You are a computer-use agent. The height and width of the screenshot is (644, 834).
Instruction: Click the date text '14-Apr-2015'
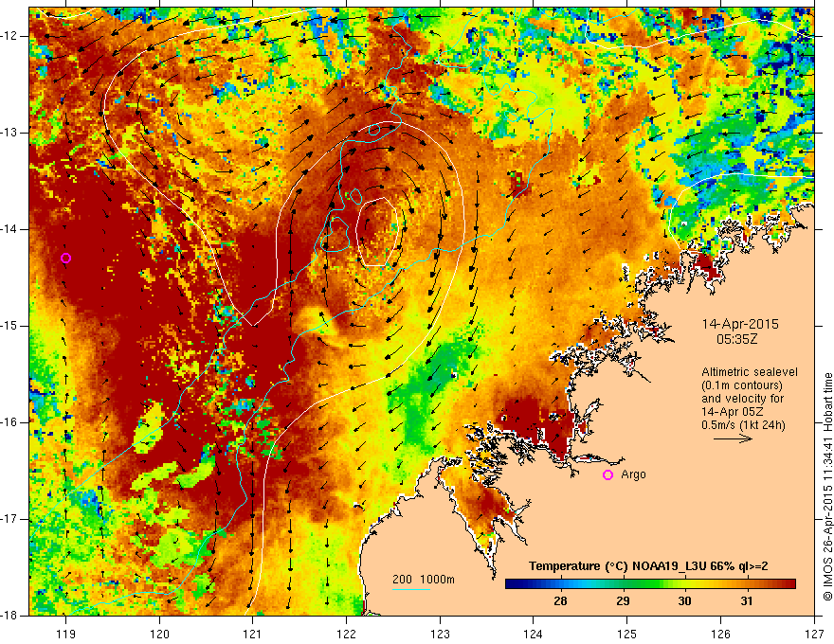point(740,324)
